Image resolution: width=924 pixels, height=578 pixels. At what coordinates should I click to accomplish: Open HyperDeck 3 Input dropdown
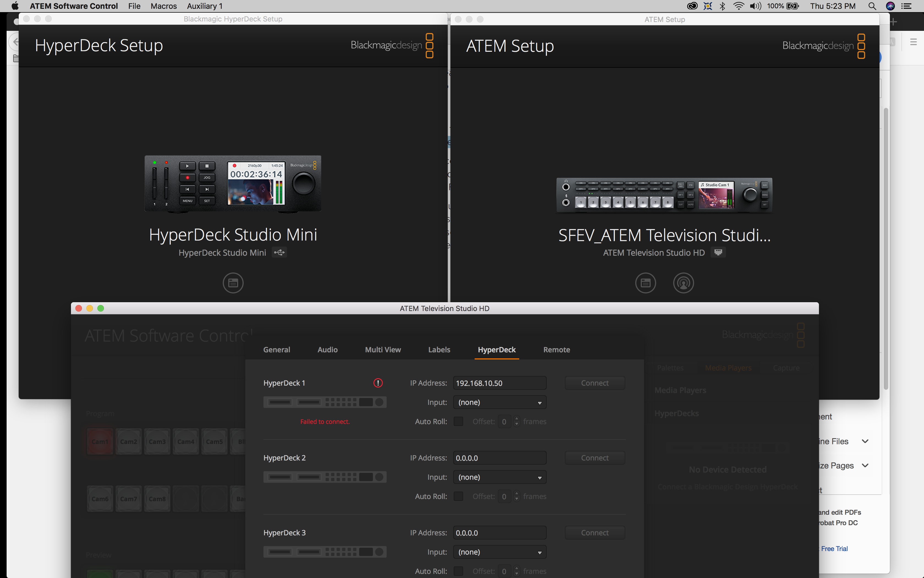pos(500,552)
